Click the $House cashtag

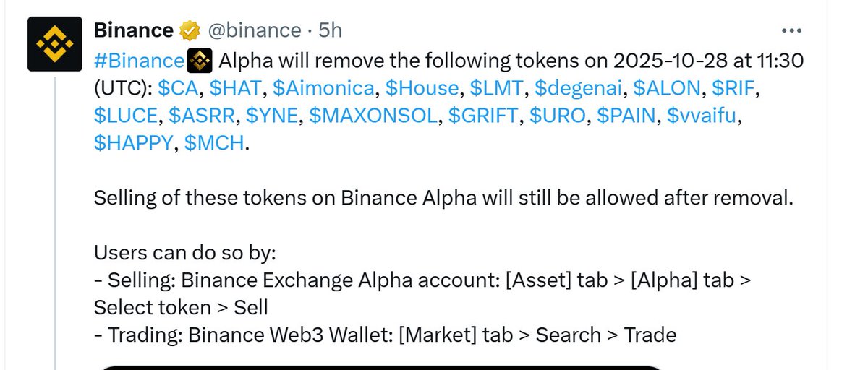[x=422, y=88]
